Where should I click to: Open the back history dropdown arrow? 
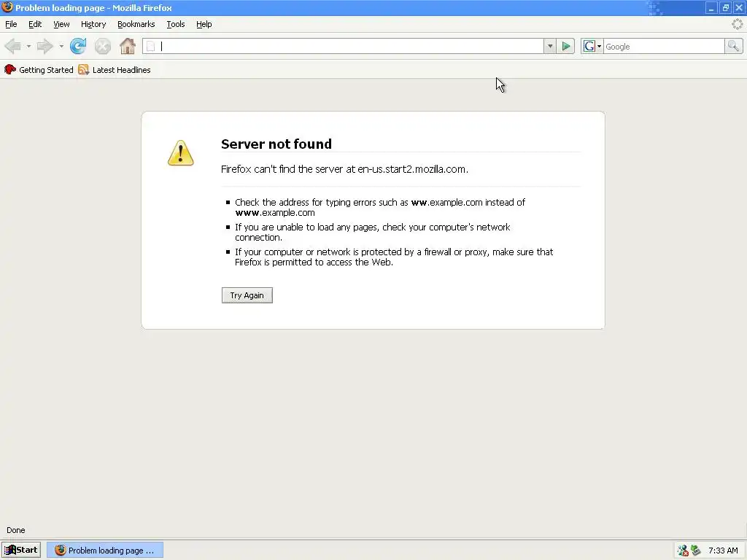[x=28, y=46]
